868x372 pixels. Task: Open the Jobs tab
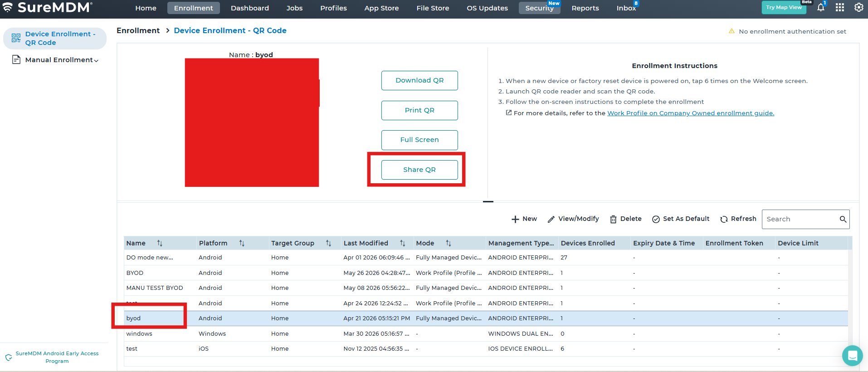(x=294, y=8)
